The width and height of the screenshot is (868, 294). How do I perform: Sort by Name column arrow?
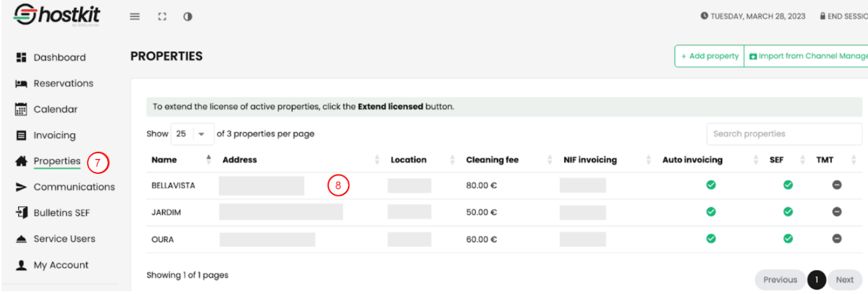pos(208,160)
